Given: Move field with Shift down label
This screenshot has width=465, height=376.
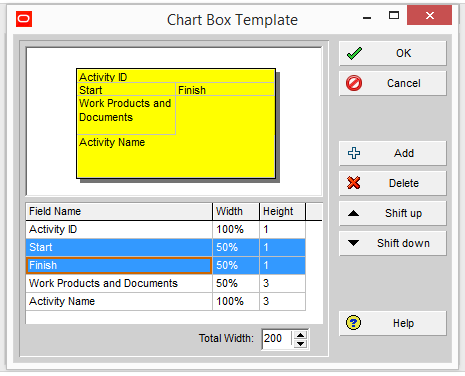Looking at the screenshot, I should (x=403, y=243).
